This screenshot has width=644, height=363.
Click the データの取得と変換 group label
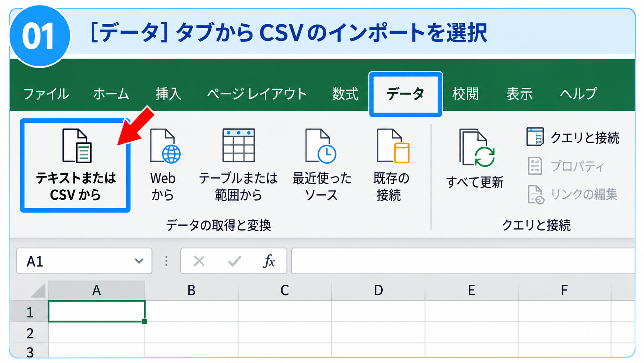pyautogui.click(x=219, y=225)
